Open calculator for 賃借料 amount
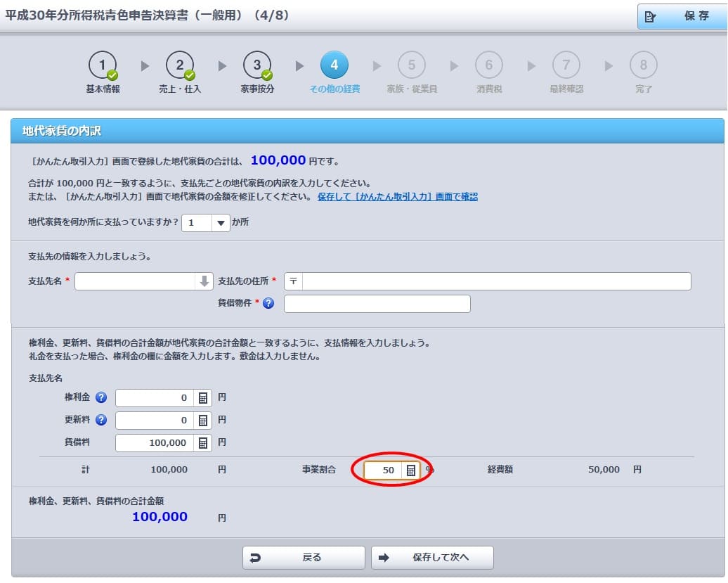This screenshot has width=728, height=583. tap(203, 443)
